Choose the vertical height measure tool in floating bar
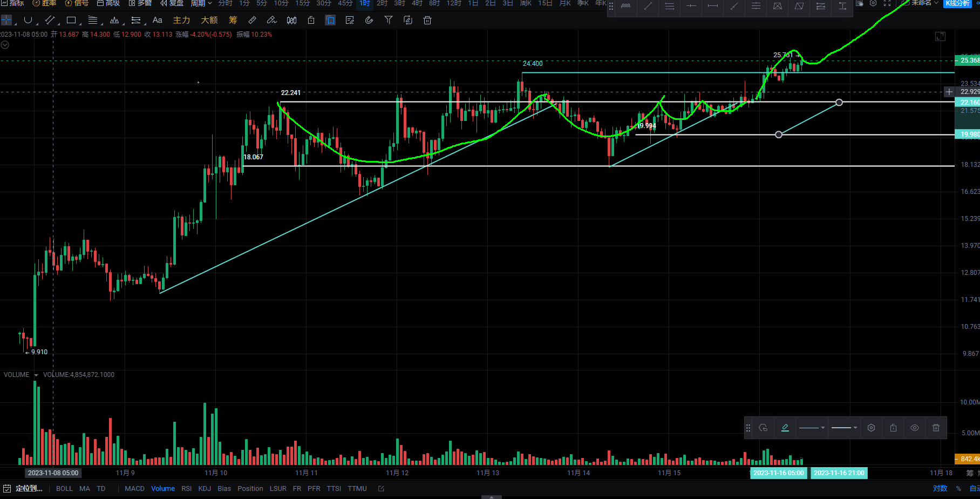This screenshot has height=499, width=980. [x=842, y=6]
